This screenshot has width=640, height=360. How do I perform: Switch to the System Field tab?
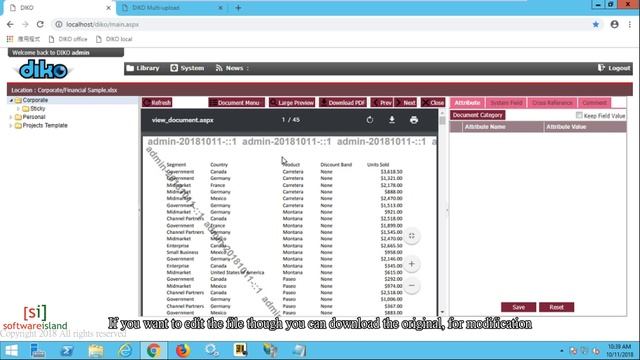(x=506, y=103)
